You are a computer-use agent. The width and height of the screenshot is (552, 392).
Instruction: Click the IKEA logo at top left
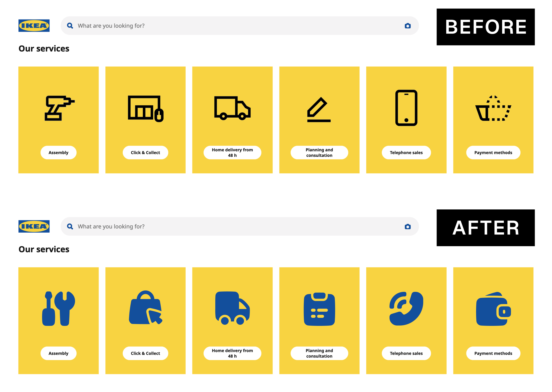tap(34, 25)
